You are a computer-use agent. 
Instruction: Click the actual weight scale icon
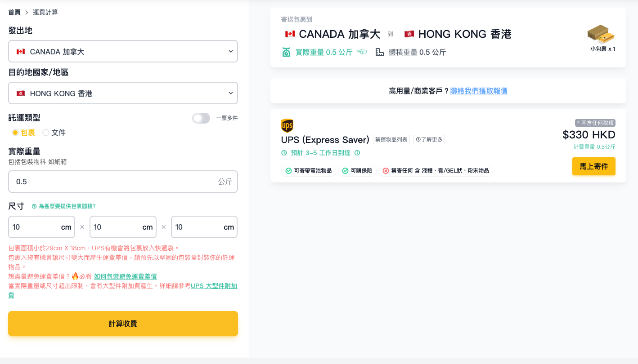point(286,52)
